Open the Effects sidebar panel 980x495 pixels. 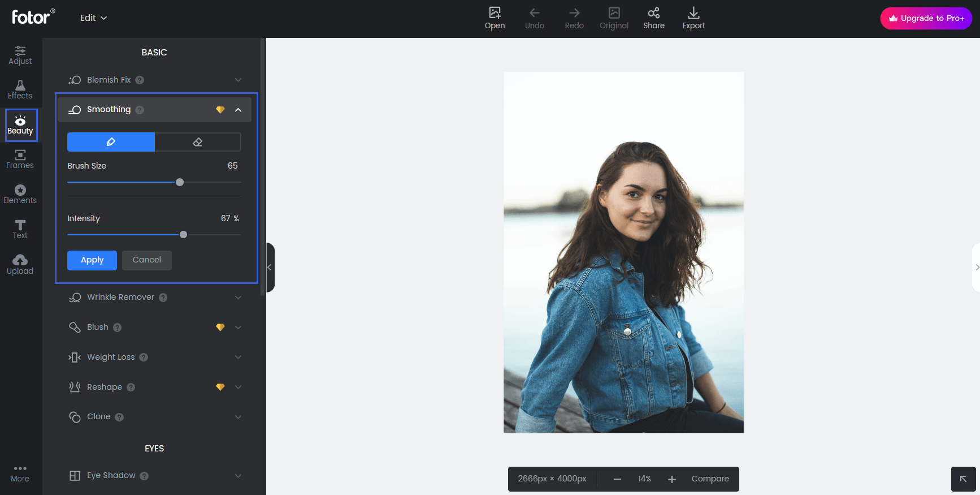click(x=20, y=90)
